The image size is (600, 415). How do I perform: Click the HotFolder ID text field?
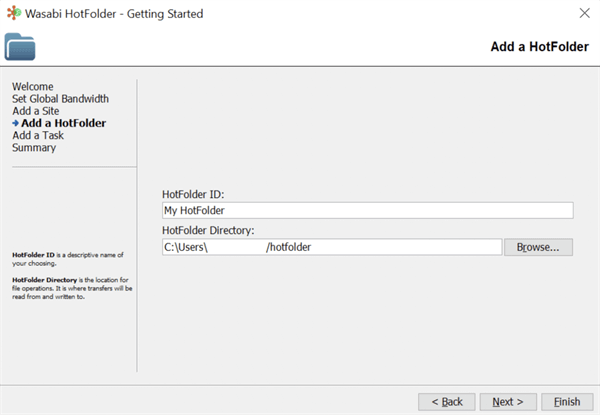[368, 210]
